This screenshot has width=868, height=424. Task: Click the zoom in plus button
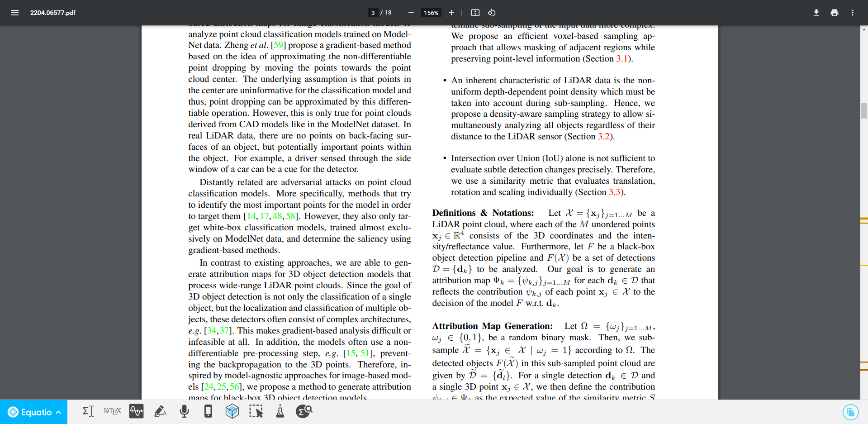pos(451,13)
